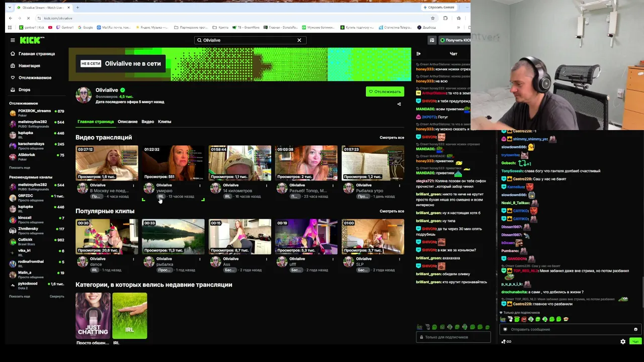Open chat settings gear icon
This screenshot has width=644, height=362.
tap(623, 342)
